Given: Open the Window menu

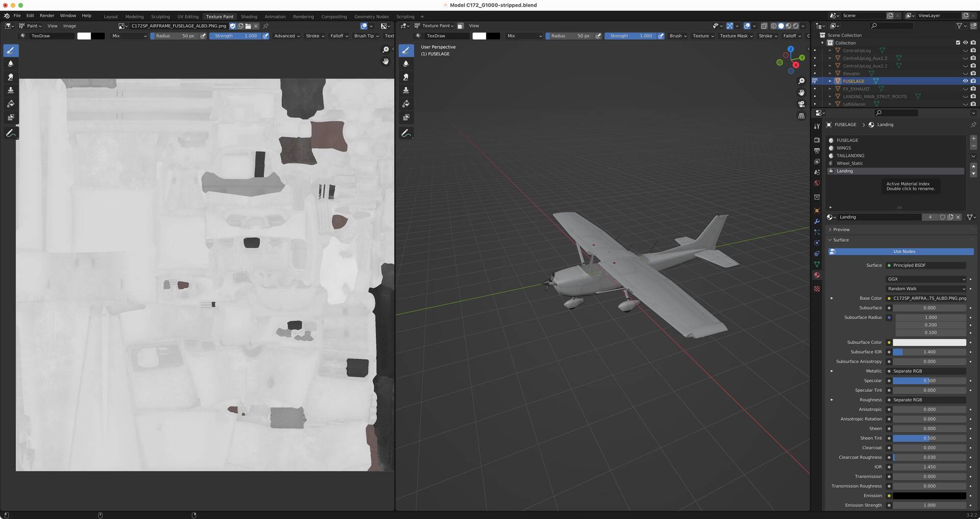Looking at the screenshot, I should point(68,16).
